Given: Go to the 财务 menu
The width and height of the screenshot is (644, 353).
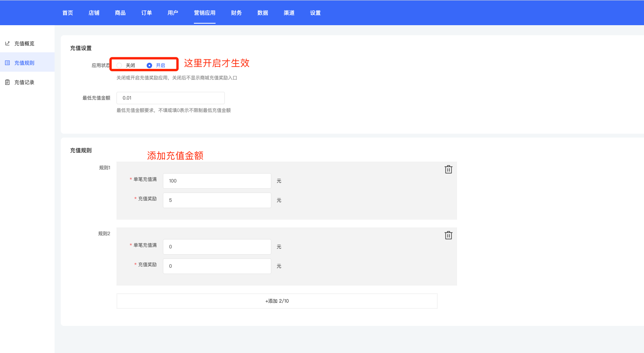Looking at the screenshot, I should pyautogui.click(x=236, y=13).
